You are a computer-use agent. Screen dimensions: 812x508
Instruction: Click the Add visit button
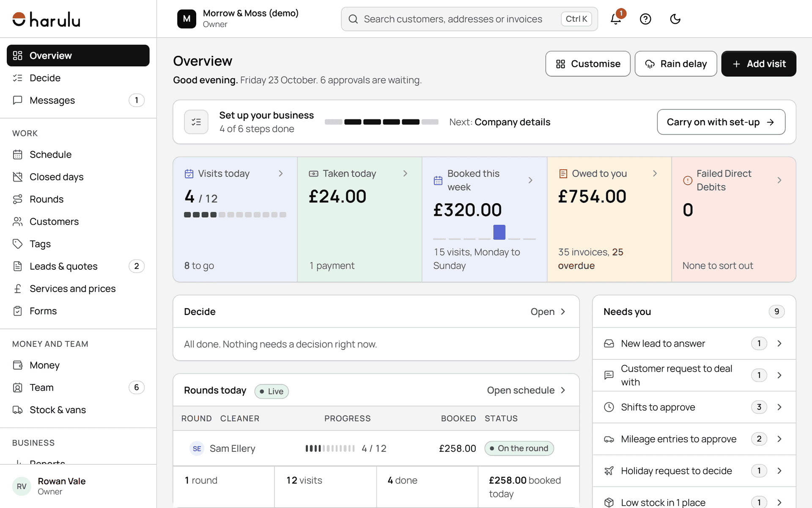tap(759, 64)
